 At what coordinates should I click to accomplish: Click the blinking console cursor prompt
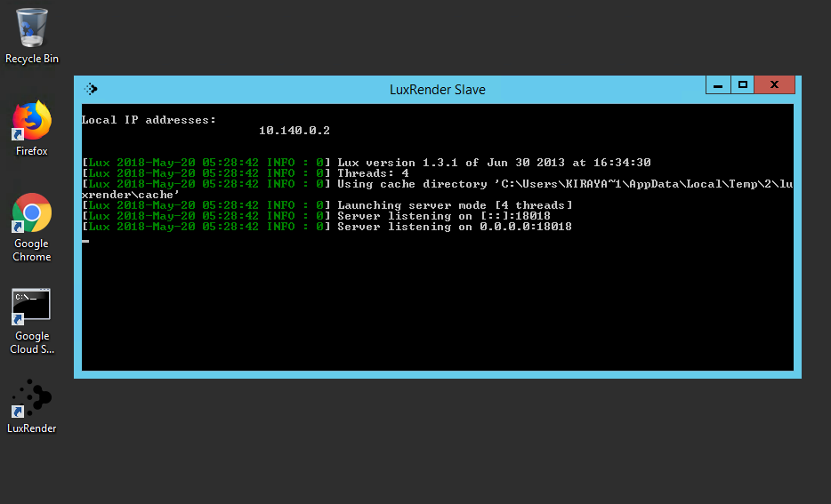85,241
